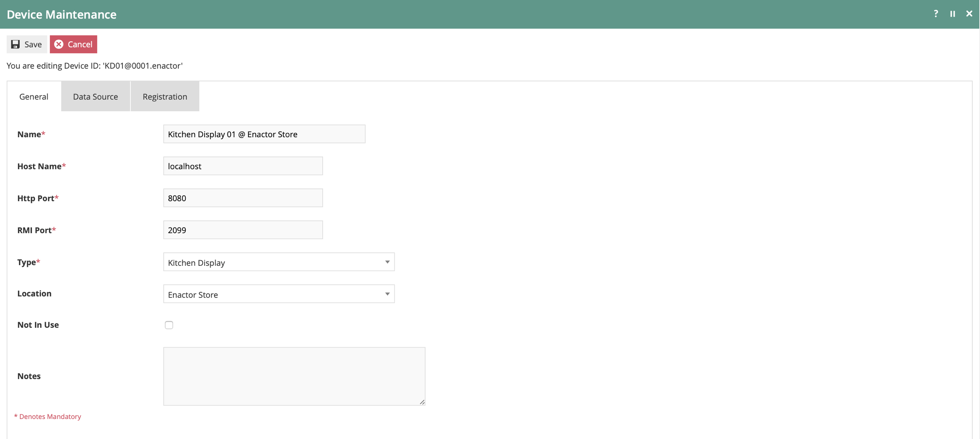Click the Type dropdown arrow
Image resolution: width=980 pixels, height=439 pixels.
[387, 262]
